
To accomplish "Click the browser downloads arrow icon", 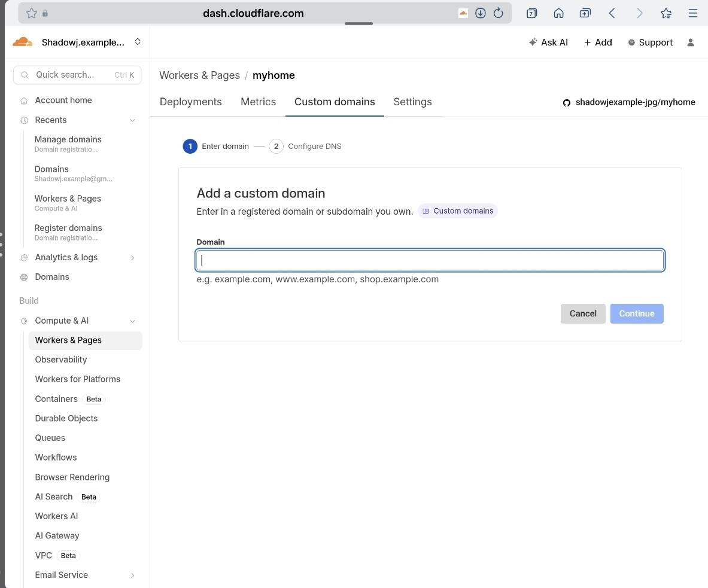I will click(480, 13).
